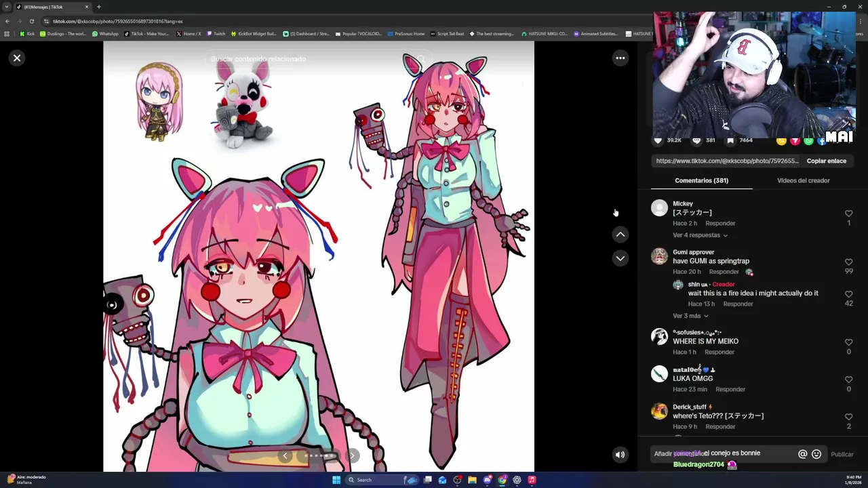The width and height of the screenshot is (868, 488).
Task: Close the Mensajes | TikTok tab
Action: tap(87, 7)
